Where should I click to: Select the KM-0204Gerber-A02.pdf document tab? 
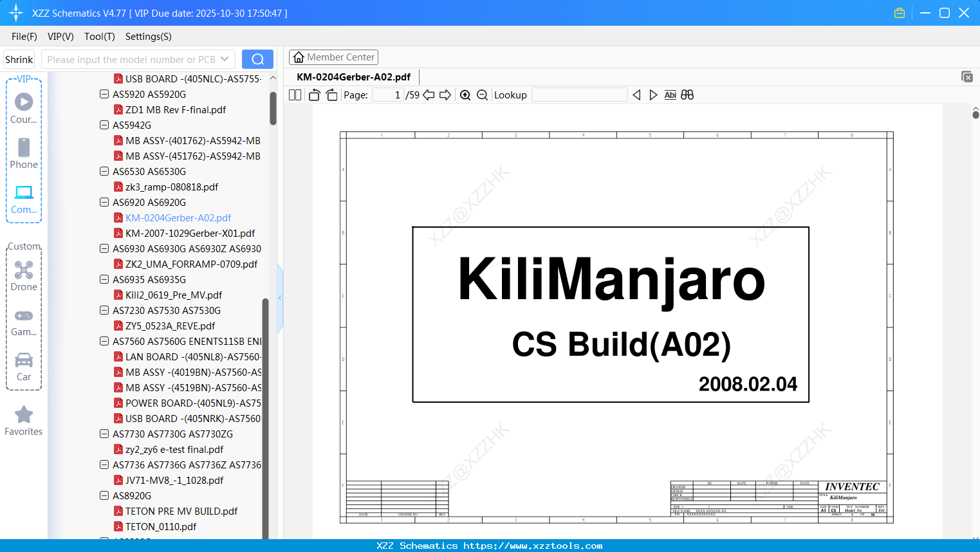(353, 77)
